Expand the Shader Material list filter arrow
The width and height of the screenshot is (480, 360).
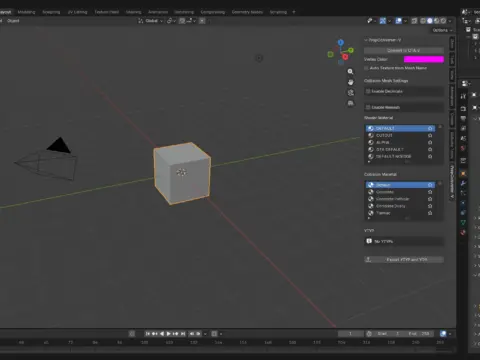pos(369,162)
